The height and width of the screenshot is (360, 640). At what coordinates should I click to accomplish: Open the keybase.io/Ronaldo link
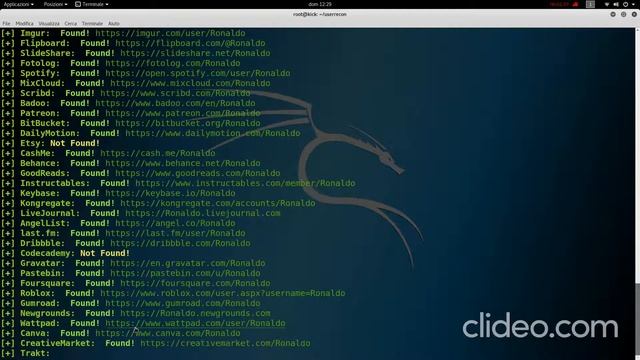tap(170, 193)
